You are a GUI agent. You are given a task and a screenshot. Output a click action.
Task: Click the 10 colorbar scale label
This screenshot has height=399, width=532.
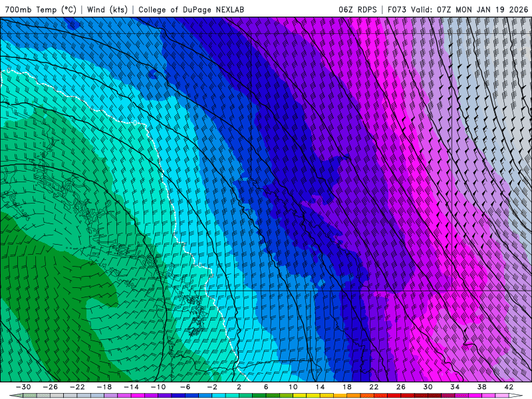point(293,387)
